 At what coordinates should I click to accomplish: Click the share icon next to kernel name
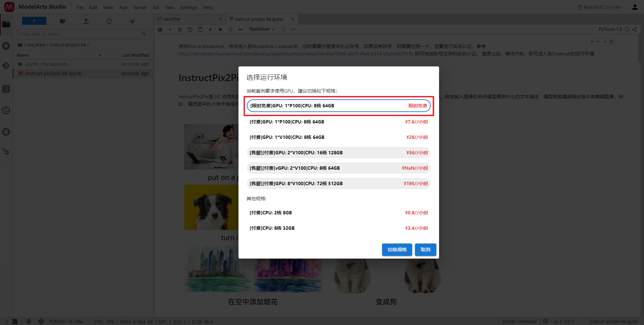pos(635,29)
